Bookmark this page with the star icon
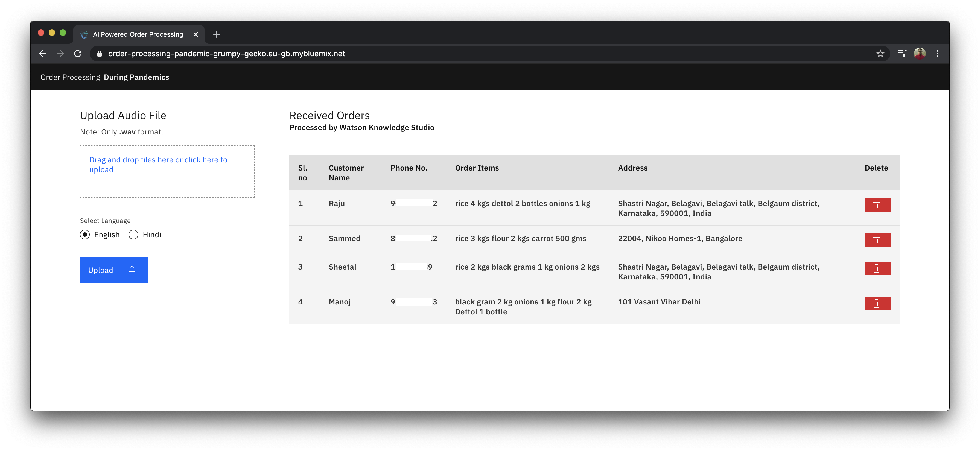 880,54
